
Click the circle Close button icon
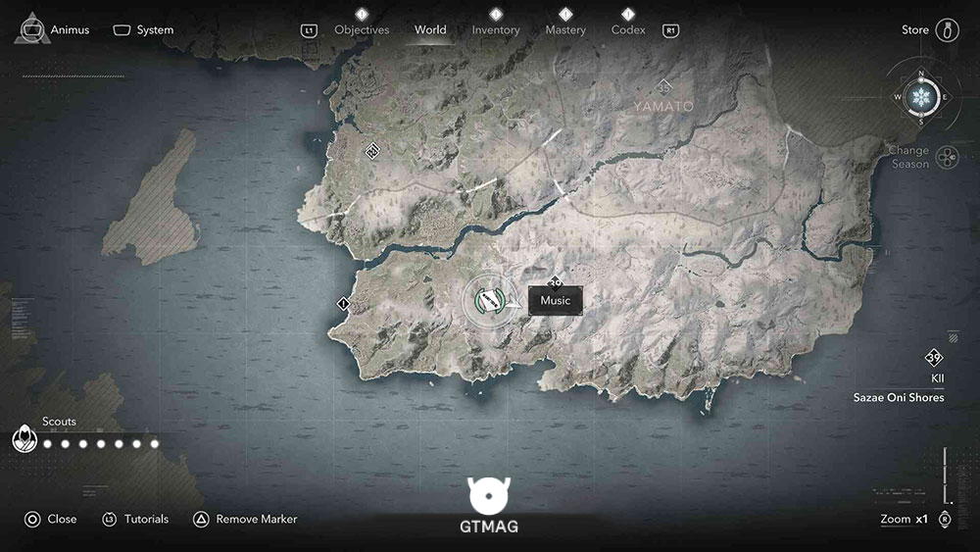pyautogui.click(x=32, y=519)
